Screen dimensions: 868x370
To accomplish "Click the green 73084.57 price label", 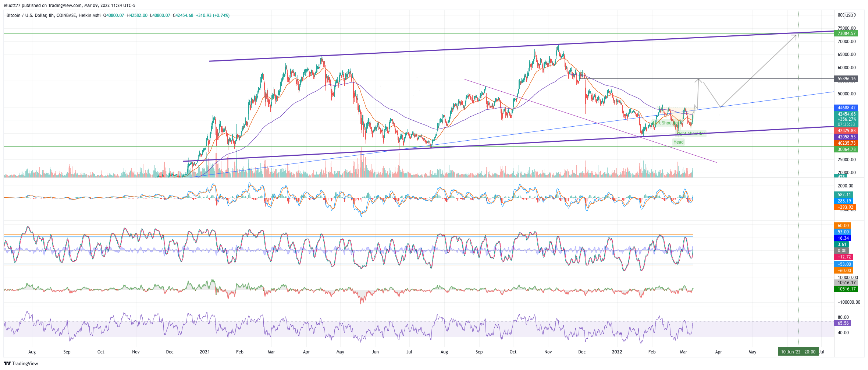I will point(846,34).
